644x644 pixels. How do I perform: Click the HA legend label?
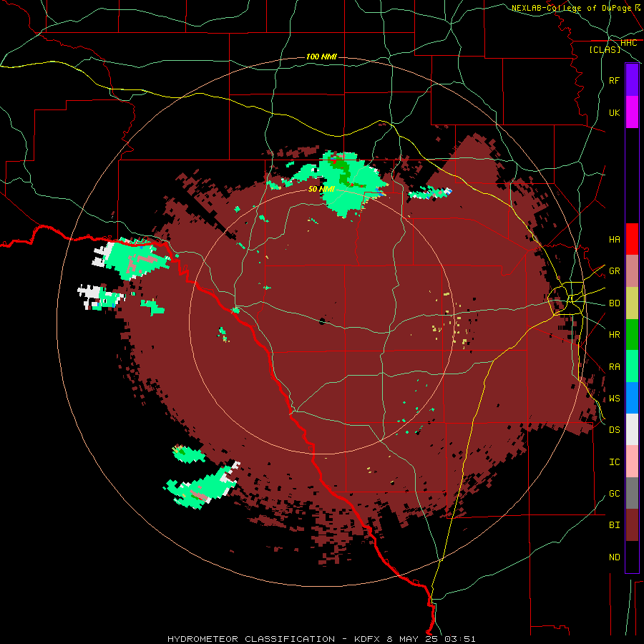click(614, 240)
